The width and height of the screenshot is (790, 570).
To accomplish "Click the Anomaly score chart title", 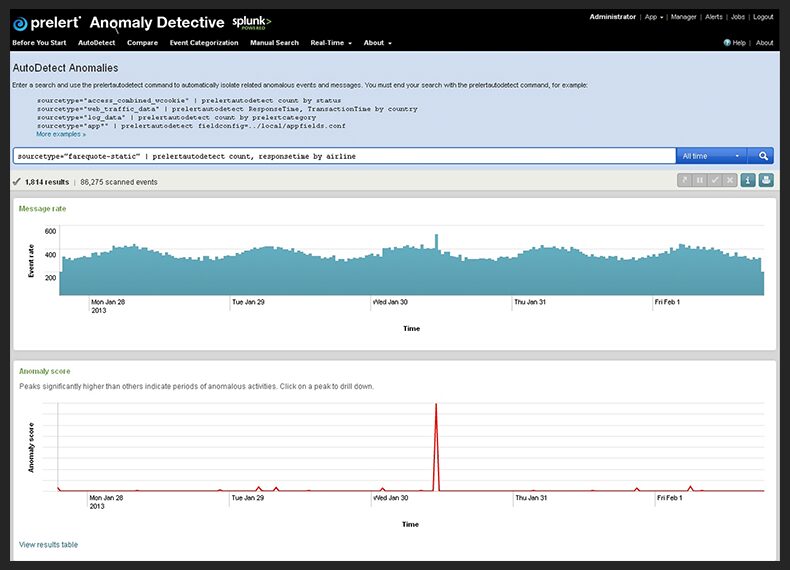I will pyautogui.click(x=45, y=371).
